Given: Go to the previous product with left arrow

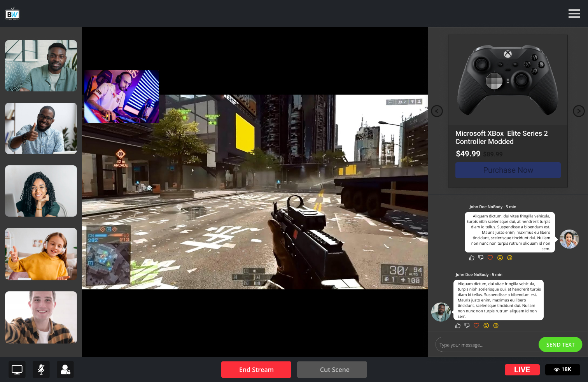Looking at the screenshot, I should (437, 111).
